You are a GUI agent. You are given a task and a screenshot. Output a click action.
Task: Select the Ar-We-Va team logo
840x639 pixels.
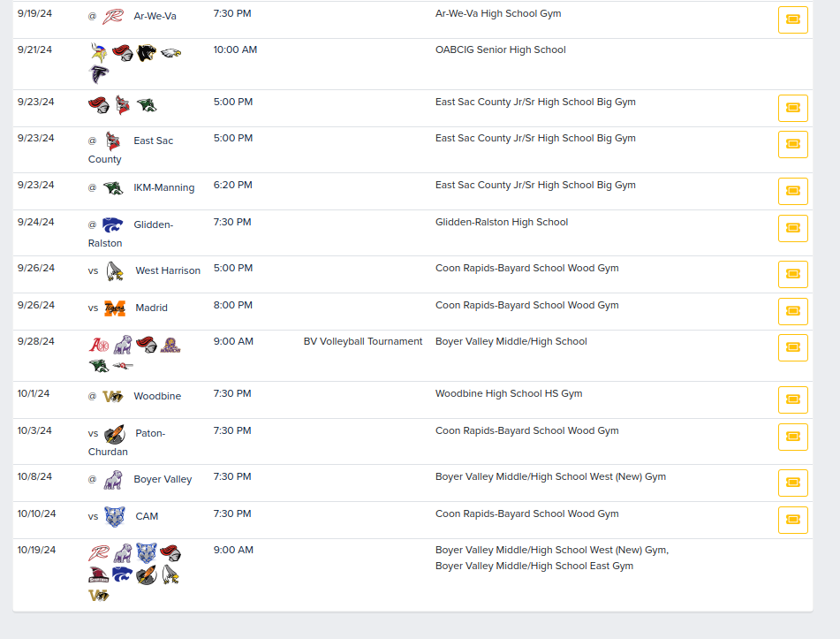114,16
